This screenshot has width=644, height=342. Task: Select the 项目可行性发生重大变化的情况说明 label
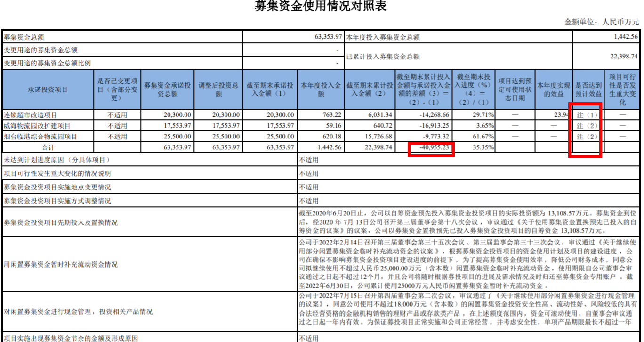(x=57, y=174)
